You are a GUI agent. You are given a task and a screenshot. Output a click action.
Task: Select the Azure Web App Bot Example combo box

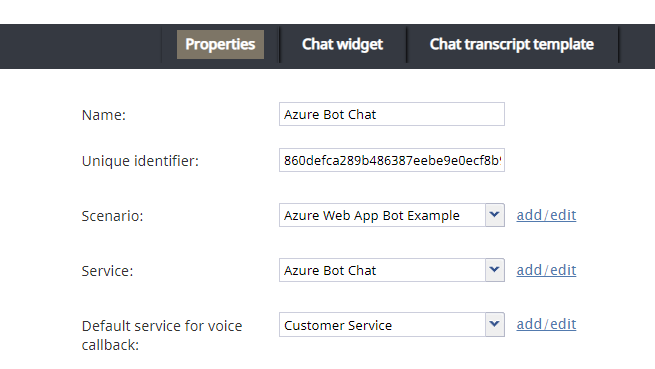(392, 215)
